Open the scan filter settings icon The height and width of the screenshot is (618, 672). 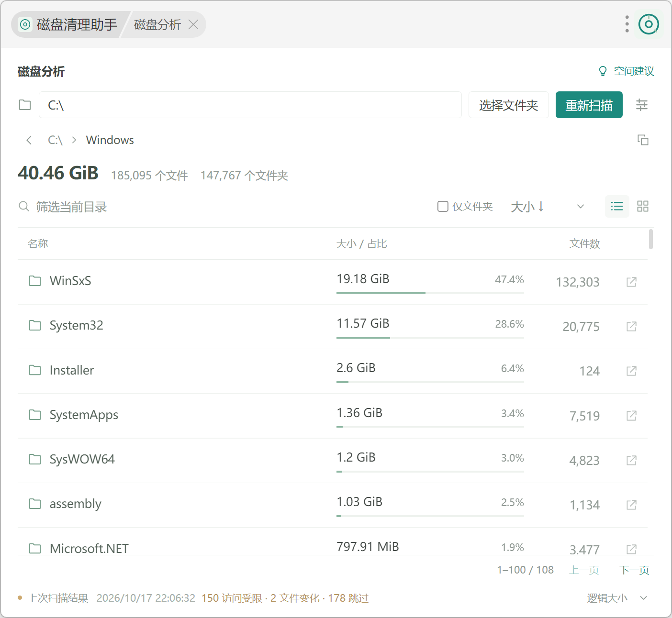coord(641,105)
